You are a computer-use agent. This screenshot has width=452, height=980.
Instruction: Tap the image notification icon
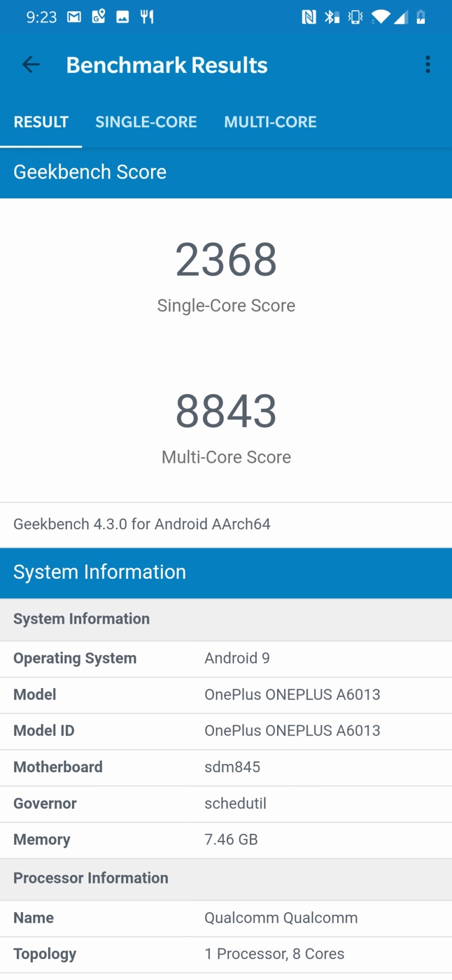point(122,17)
